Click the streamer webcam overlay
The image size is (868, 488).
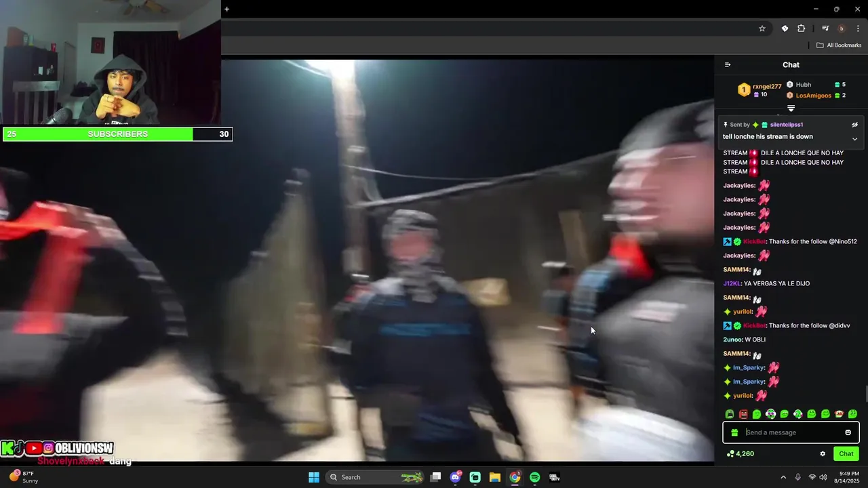click(111, 63)
